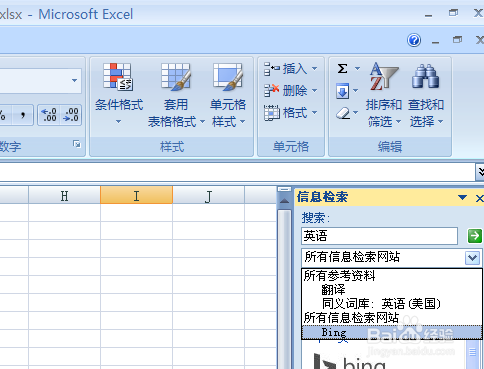Viewport: 484px width, 369px height.
Task: Expand the Insert (插入) dropdown arrow
Action: [x=314, y=69]
